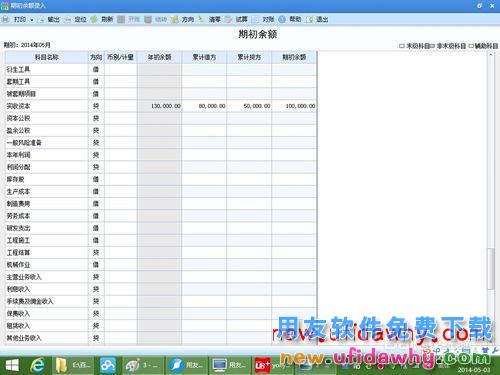Click the 对账 reconcile toolbar icon
Viewport: 500px width, 375px height.
(256, 20)
